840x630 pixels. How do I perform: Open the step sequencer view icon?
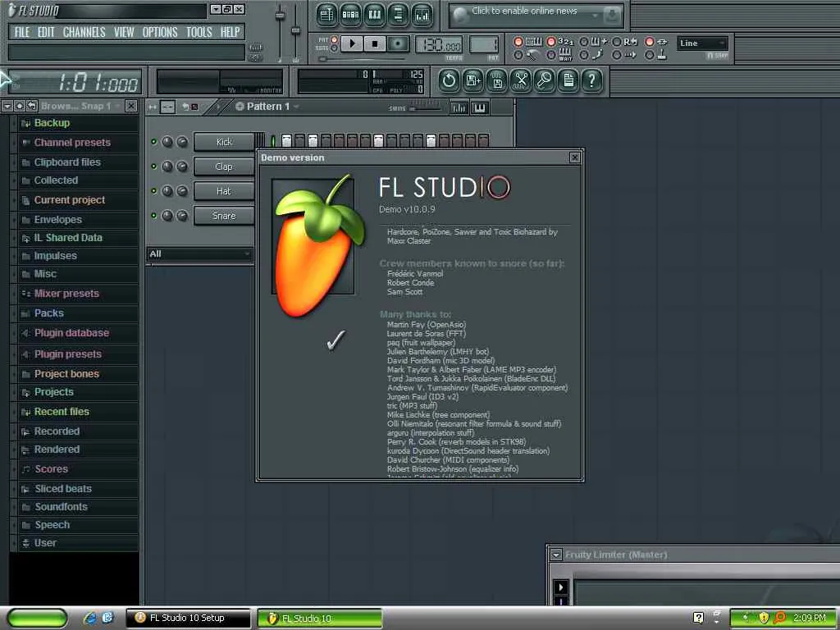coord(350,15)
